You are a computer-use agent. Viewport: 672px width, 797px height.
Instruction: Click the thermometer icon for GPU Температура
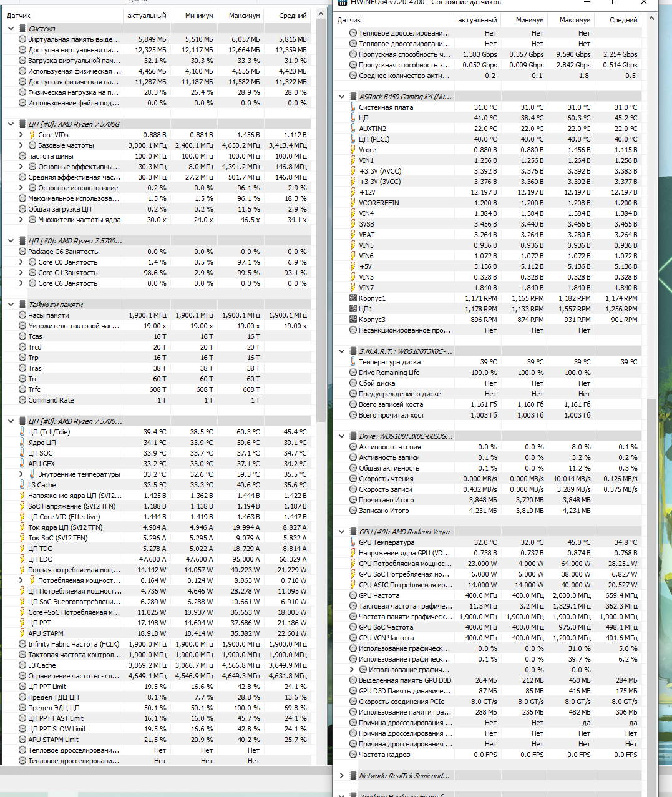(x=353, y=542)
